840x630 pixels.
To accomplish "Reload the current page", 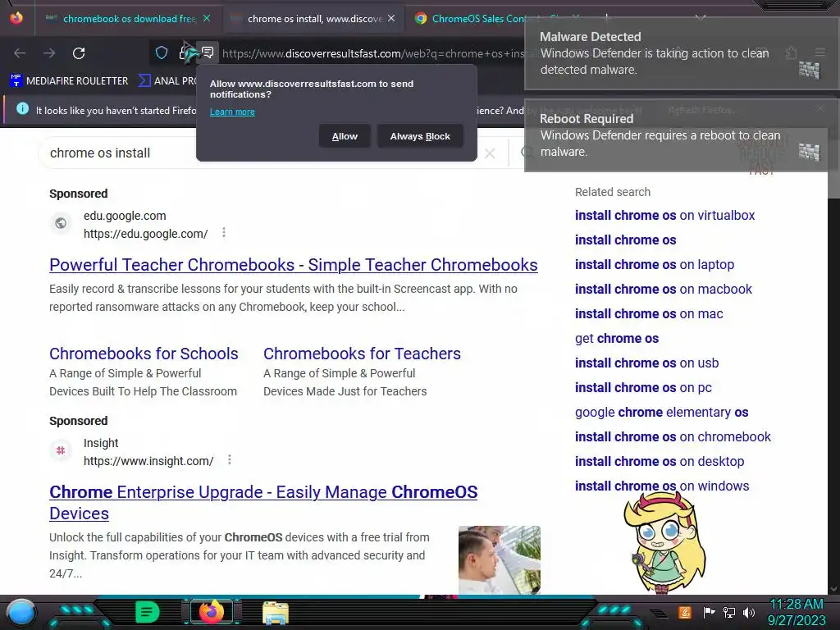I will [x=79, y=53].
